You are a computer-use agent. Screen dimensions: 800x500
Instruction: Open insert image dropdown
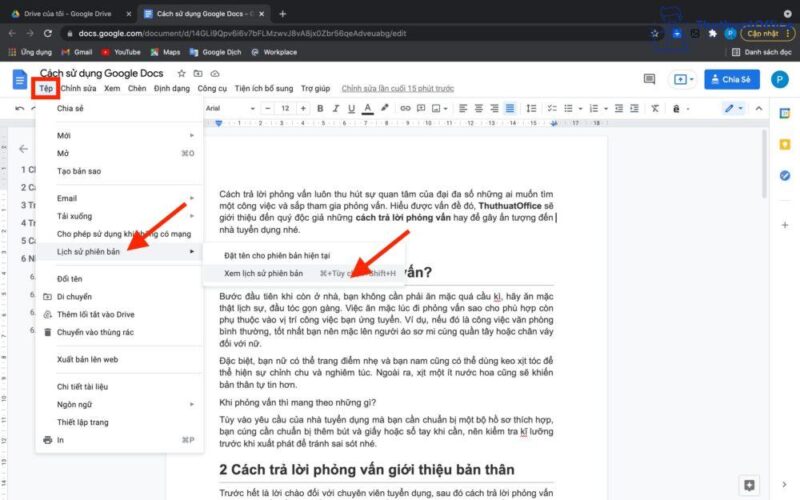[x=439, y=108]
